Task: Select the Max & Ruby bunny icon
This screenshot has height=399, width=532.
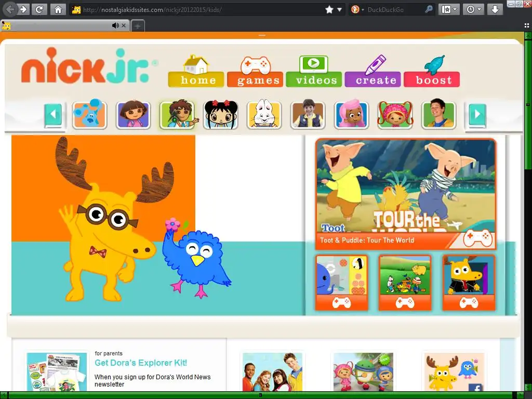Action: pyautogui.click(x=264, y=115)
